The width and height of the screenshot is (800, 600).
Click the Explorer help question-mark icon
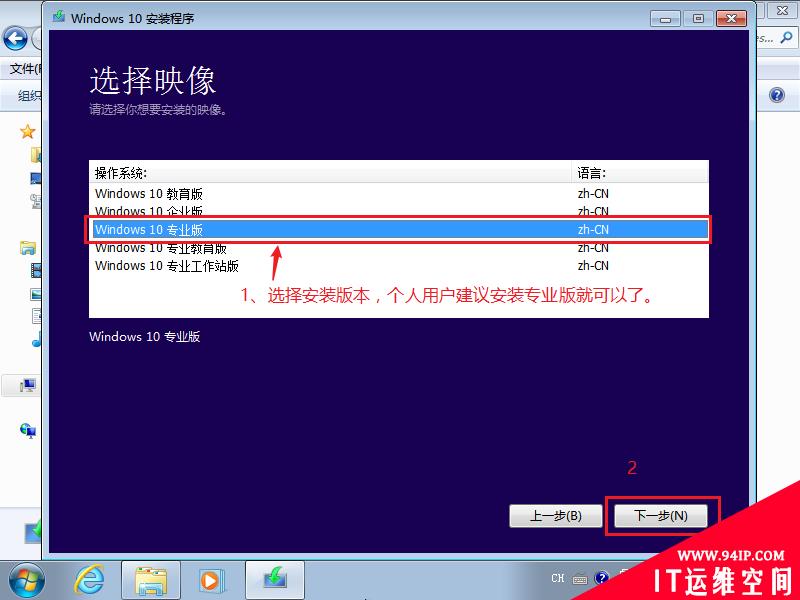[777, 95]
